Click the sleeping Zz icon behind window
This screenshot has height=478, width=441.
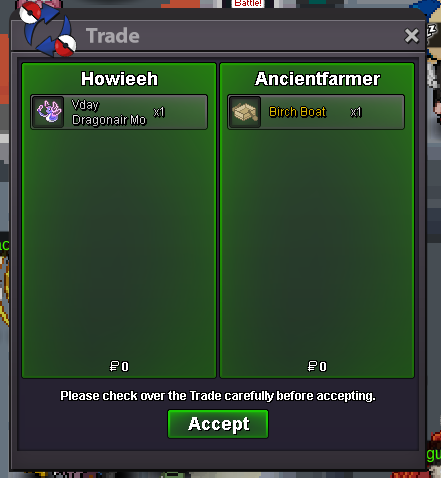tap(432, 31)
